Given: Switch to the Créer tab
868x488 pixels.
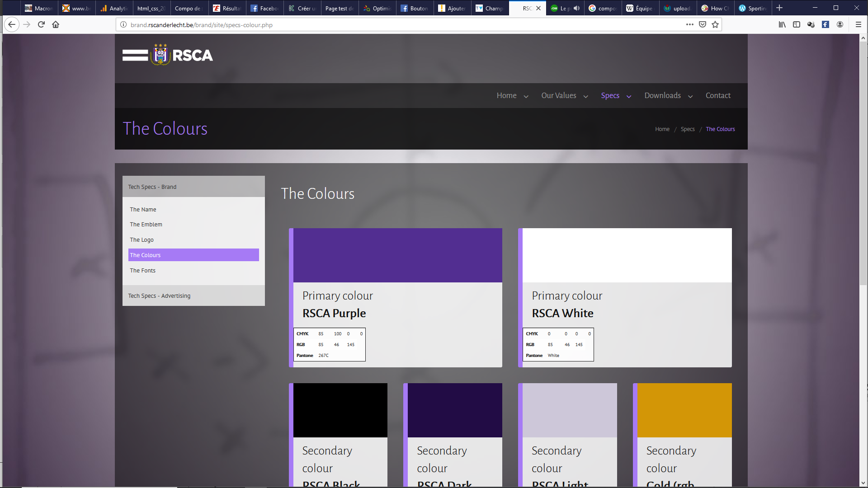Looking at the screenshot, I should click(302, 8).
